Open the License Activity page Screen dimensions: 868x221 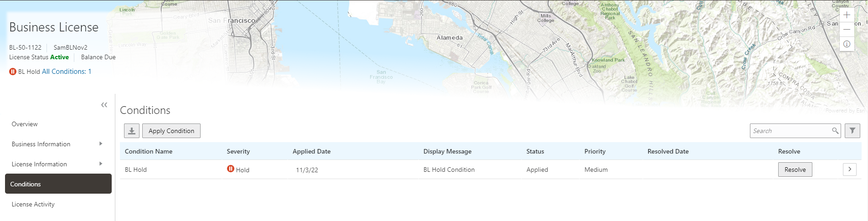33,204
